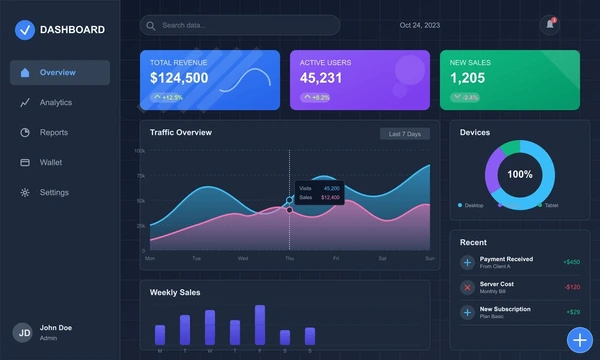This screenshot has height=360, width=600.
Task: Click the John Doe profile name
Action: coord(56,327)
